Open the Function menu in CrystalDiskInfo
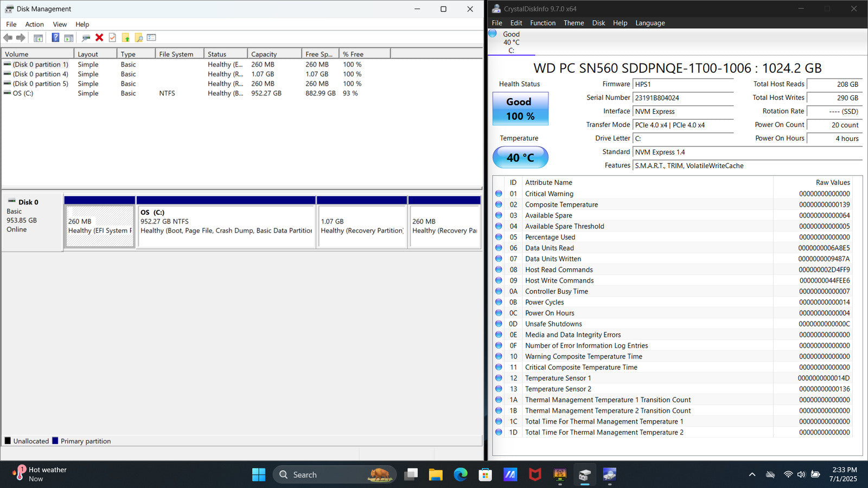The height and width of the screenshot is (488, 868). coord(542,23)
